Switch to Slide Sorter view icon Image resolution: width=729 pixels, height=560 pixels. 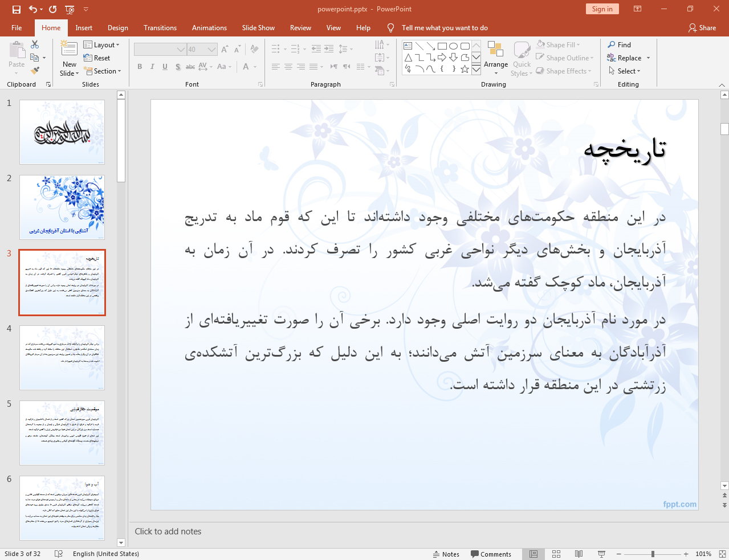pos(556,554)
